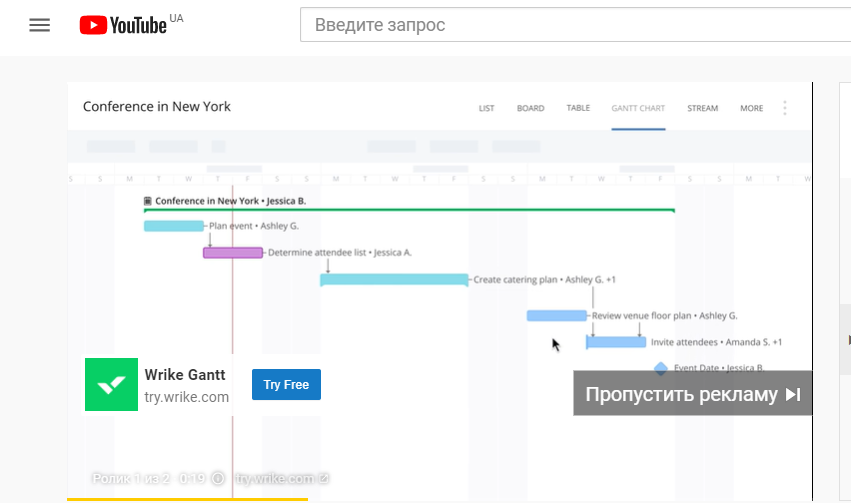The height and width of the screenshot is (503, 851).
Task: Open the try.wrike.com link beside the ad timer
Action: point(282,479)
